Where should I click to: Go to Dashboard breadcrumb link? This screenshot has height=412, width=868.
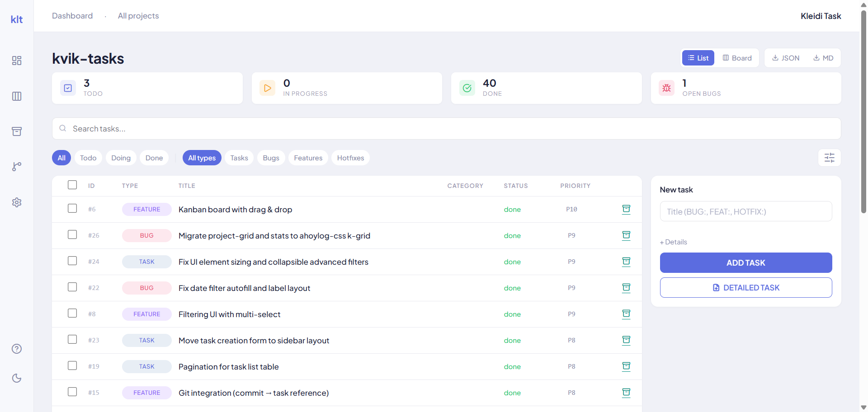click(72, 16)
